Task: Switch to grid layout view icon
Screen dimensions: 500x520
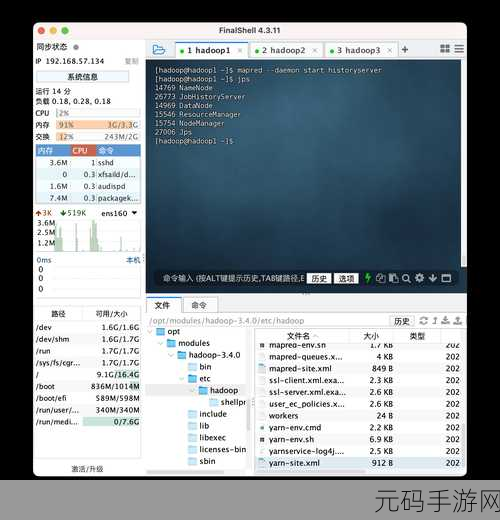Action: coord(445,49)
